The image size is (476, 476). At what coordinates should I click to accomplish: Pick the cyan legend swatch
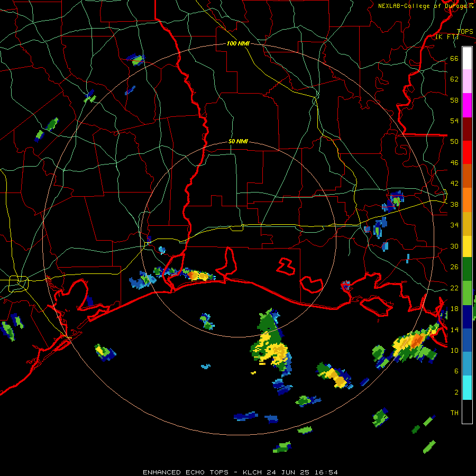[x=467, y=388]
